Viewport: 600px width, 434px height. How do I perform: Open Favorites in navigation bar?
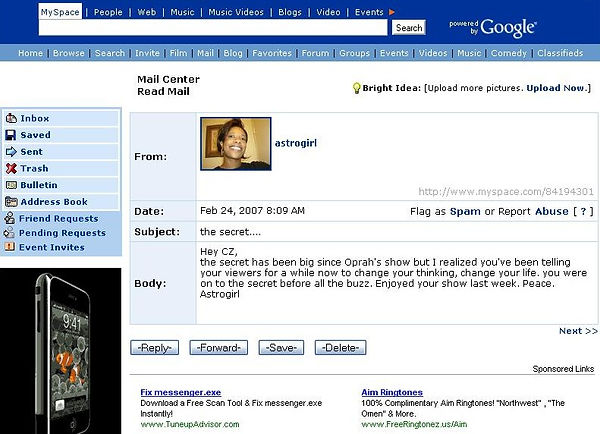click(272, 53)
